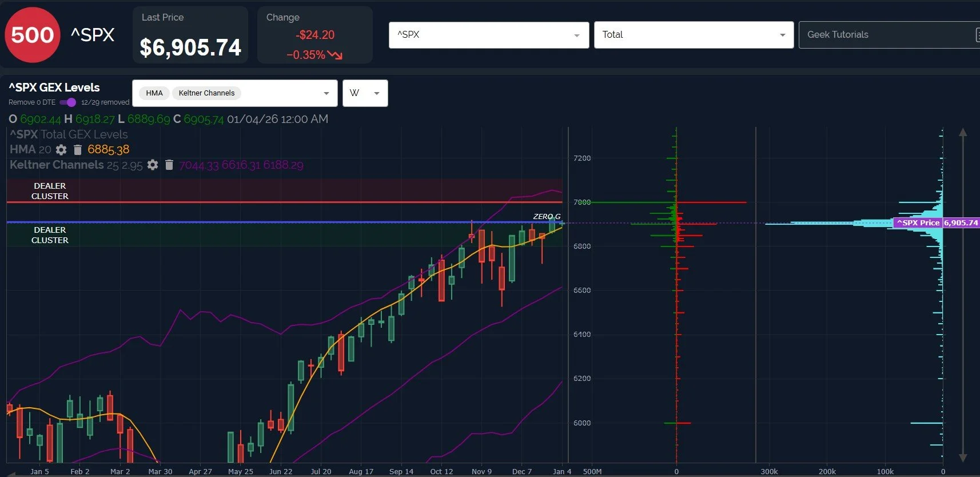The image size is (980, 477).
Task: Click the ZERO G line label
Action: [547, 216]
